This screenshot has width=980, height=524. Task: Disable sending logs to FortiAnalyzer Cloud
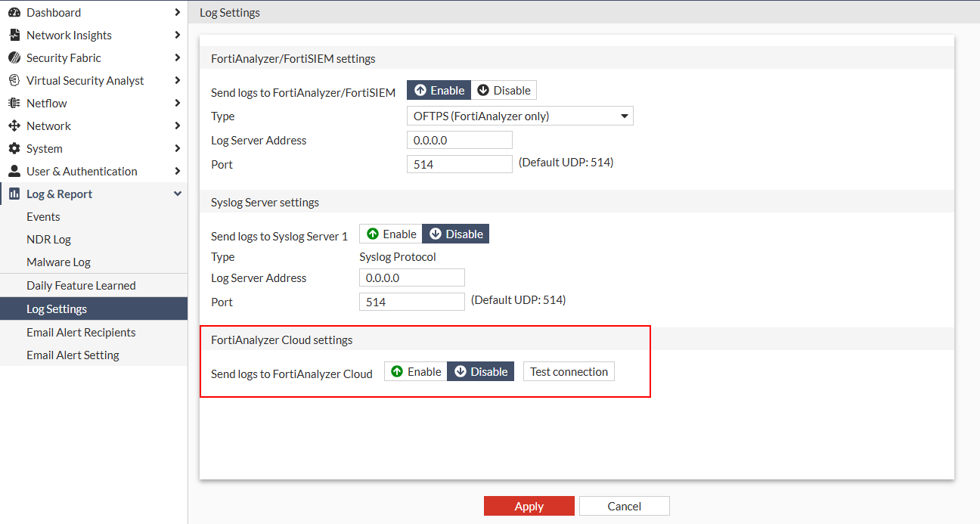pyautogui.click(x=481, y=371)
